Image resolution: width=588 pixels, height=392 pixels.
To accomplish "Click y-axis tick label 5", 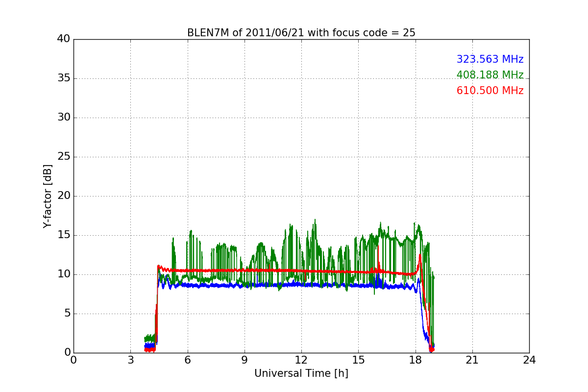I will pos(67,314).
